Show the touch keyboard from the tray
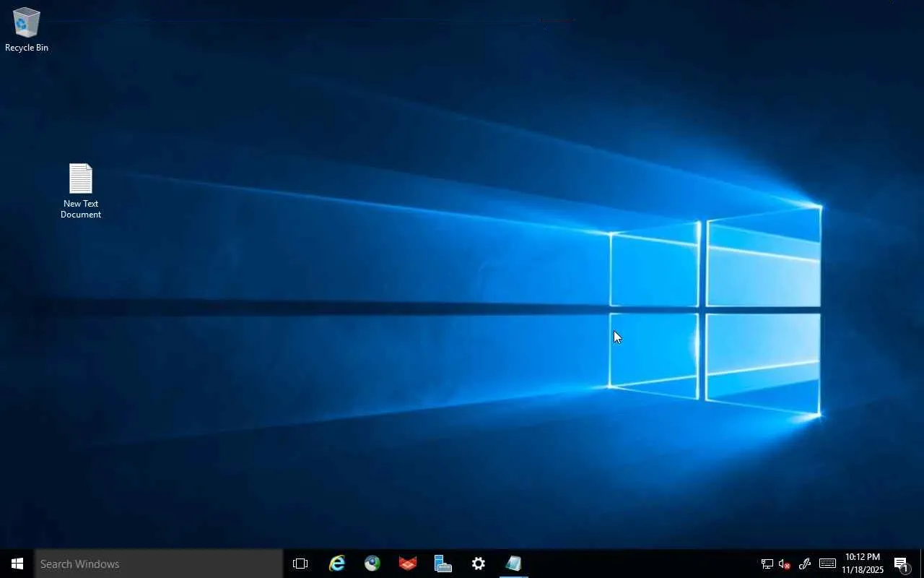Screen dimensions: 924x578 [x=827, y=564]
